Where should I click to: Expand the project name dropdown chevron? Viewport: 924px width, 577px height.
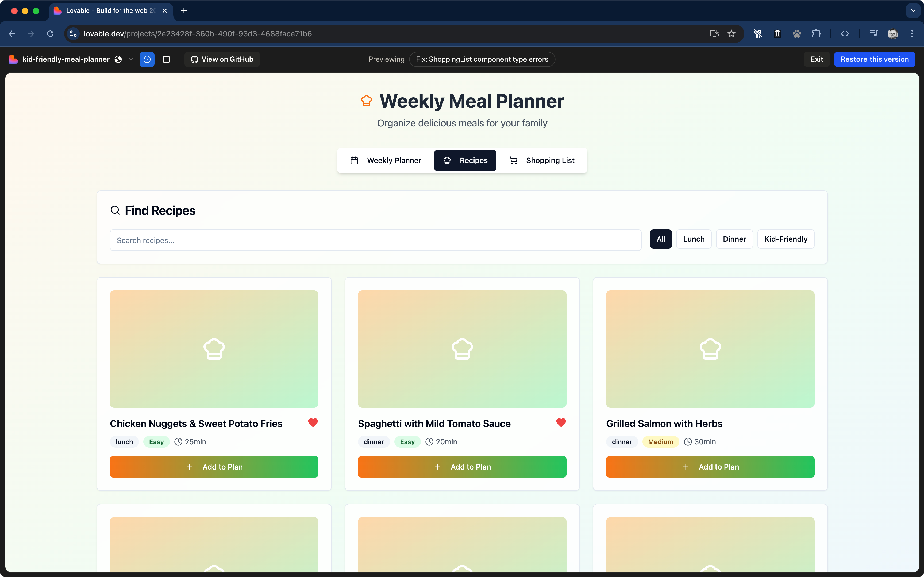(131, 59)
